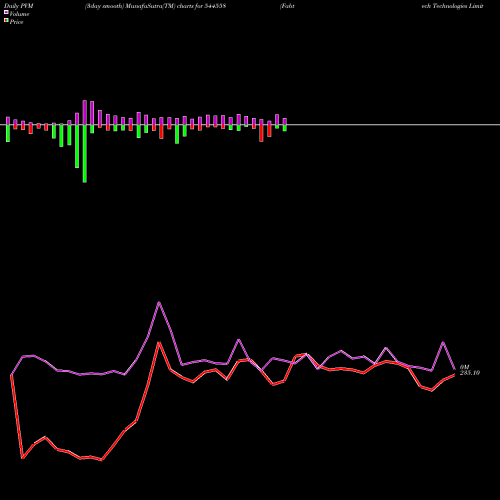
Task: Select the Price legend label
Action: (16, 22)
